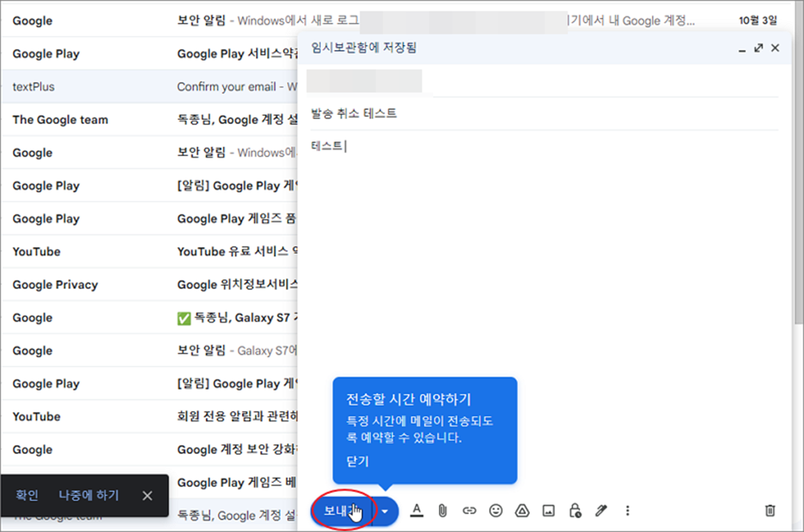
Task: Open the textPlus 'Confirm your email' message
Action: pos(149,87)
